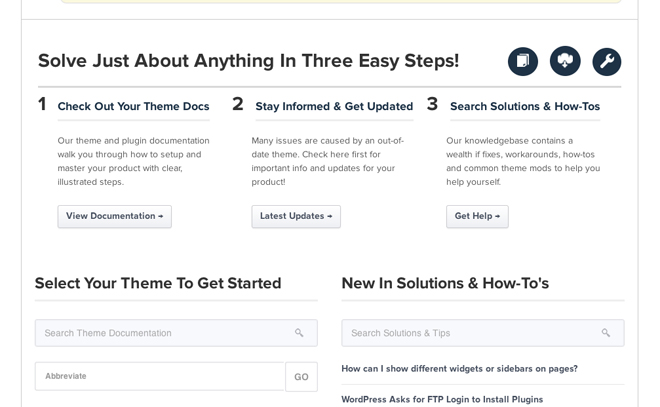This screenshot has width=660, height=407.
Task: Click magnifier icon in Search Theme Documentation
Action: [299, 333]
